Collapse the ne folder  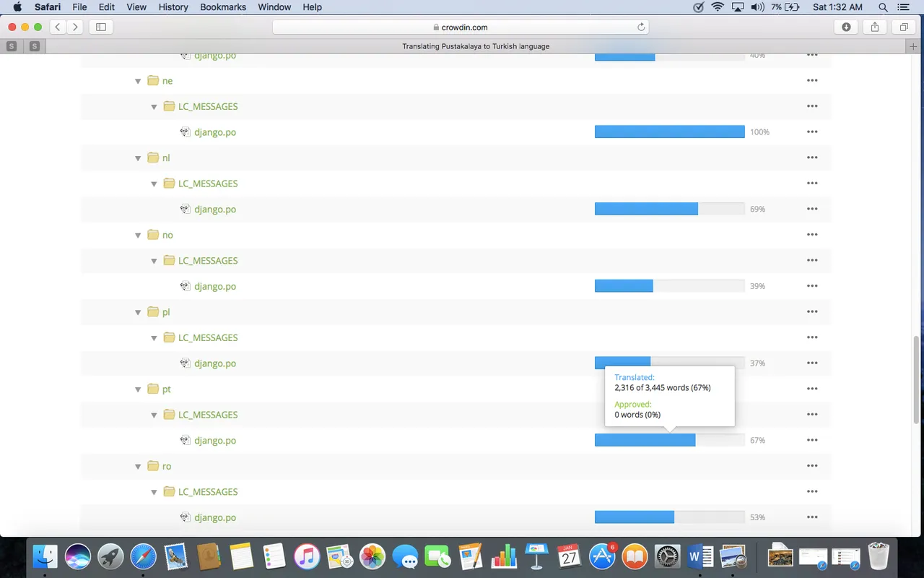click(x=138, y=81)
